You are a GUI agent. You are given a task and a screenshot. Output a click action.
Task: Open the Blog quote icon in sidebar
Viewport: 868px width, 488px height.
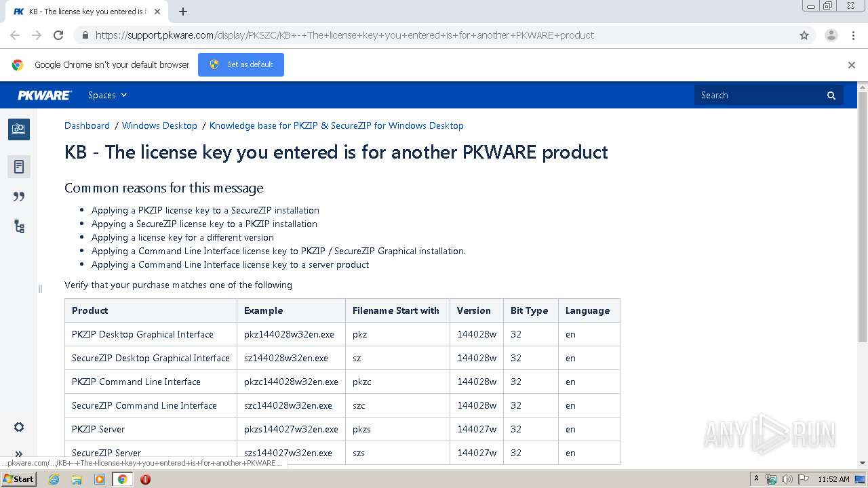click(x=19, y=197)
